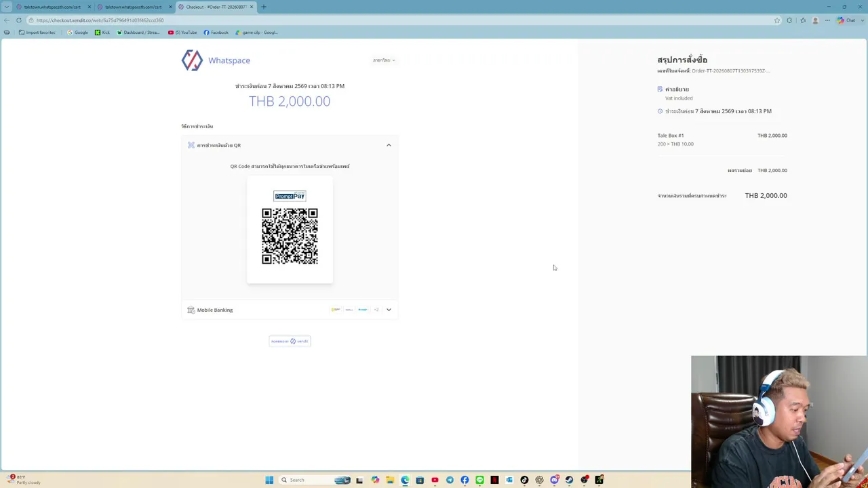
Task: Add this page to favorites star
Action: point(777,20)
